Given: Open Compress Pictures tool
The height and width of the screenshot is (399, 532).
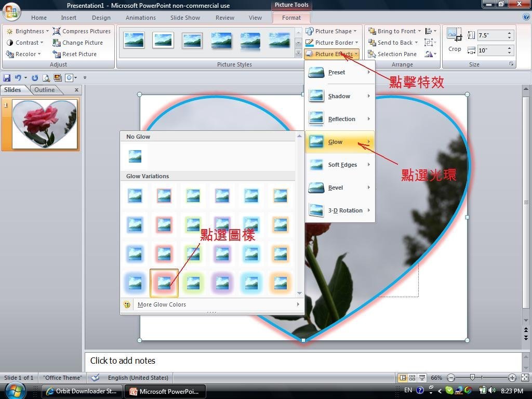Looking at the screenshot, I should [82, 31].
